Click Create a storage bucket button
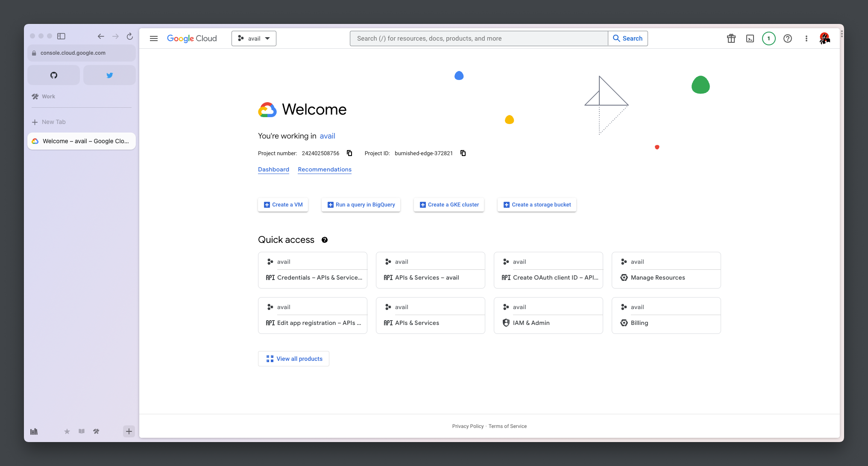This screenshot has height=466, width=868. (537, 205)
